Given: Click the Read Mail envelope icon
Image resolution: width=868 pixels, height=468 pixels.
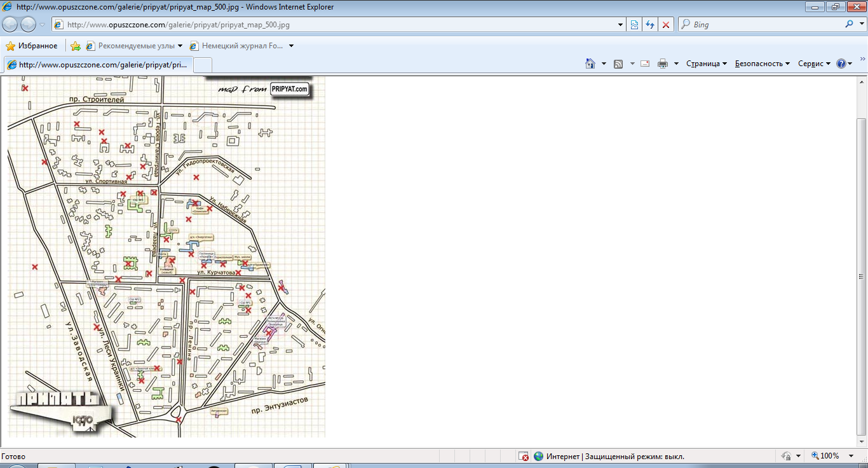Looking at the screenshot, I should 645,64.
